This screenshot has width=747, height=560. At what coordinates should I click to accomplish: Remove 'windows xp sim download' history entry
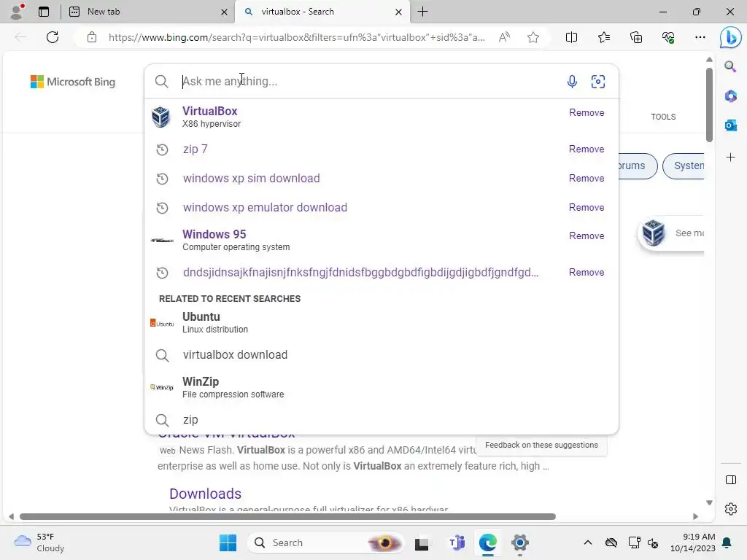pos(587,178)
